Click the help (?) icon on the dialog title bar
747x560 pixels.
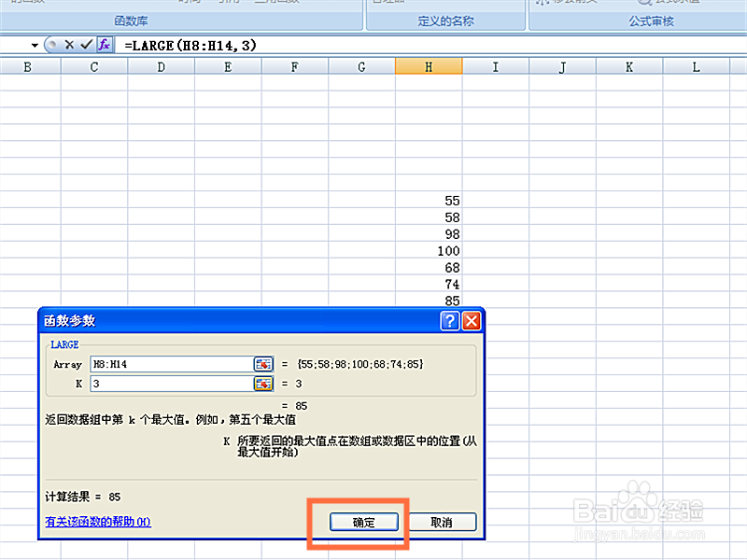[x=449, y=320]
